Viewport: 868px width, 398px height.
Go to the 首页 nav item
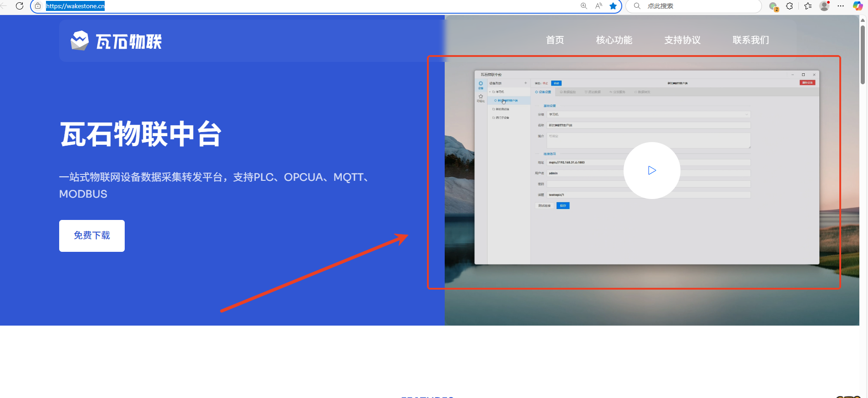pyautogui.click(x=555, y=40)
